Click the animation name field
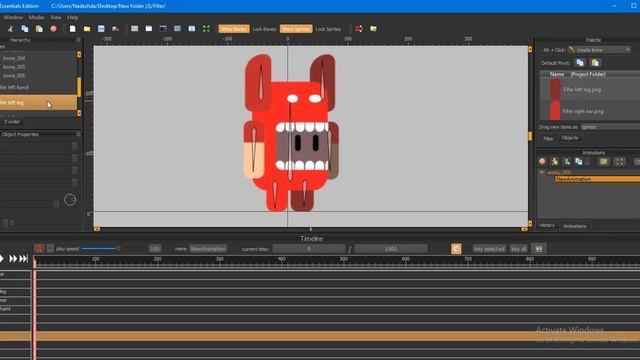Viewport: 640px width, 360px height. [x=208, y=249]
